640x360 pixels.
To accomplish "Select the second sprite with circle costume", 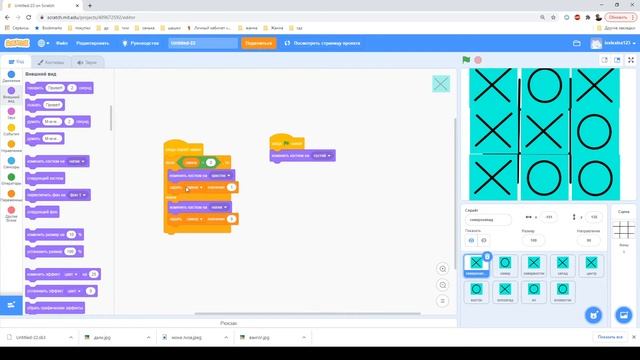I will click(x=505, y=265).
